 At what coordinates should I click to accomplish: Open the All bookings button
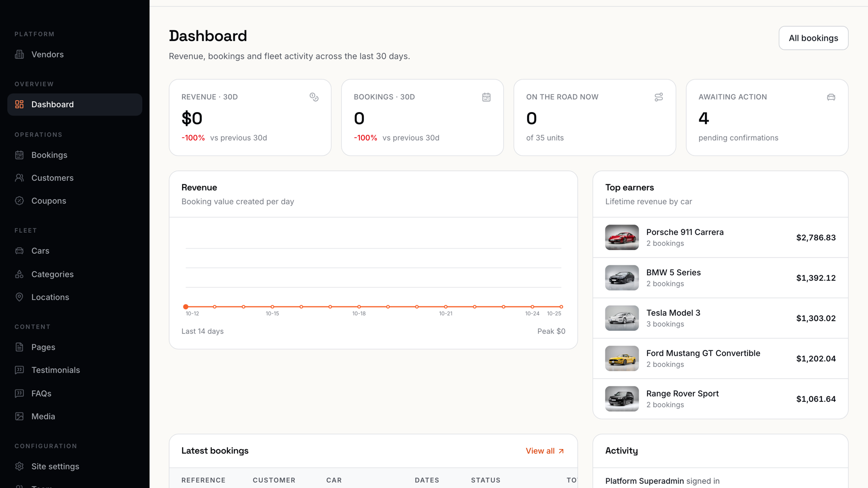813,38
